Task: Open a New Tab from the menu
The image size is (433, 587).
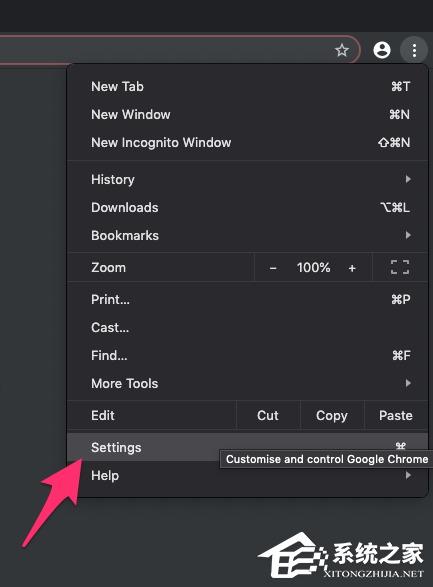Action: pyautogui.click(x=247, y=86)
